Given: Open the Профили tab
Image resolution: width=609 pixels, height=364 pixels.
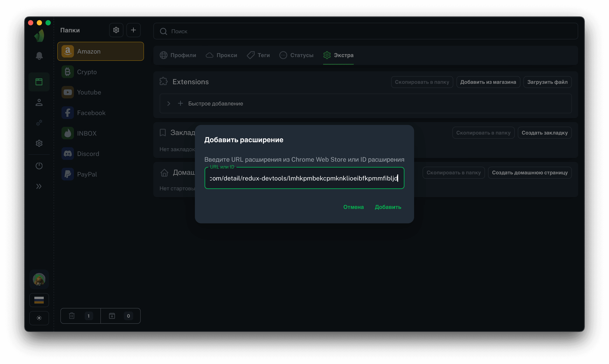Looking at the screenshot, I should 178,55.
